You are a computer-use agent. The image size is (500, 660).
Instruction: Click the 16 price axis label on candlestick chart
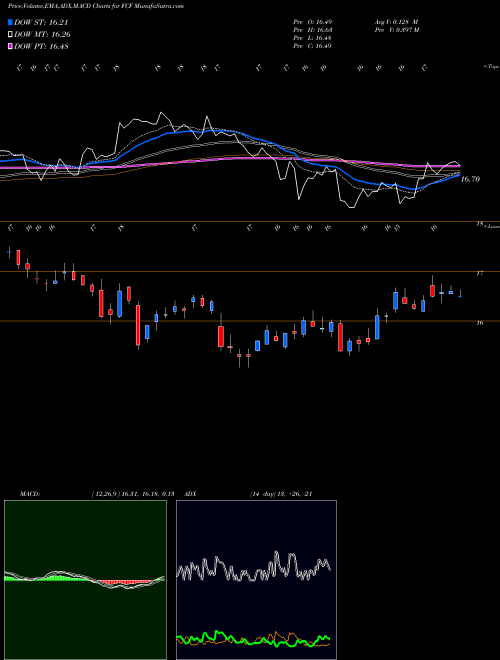click(x=479, y=323)
